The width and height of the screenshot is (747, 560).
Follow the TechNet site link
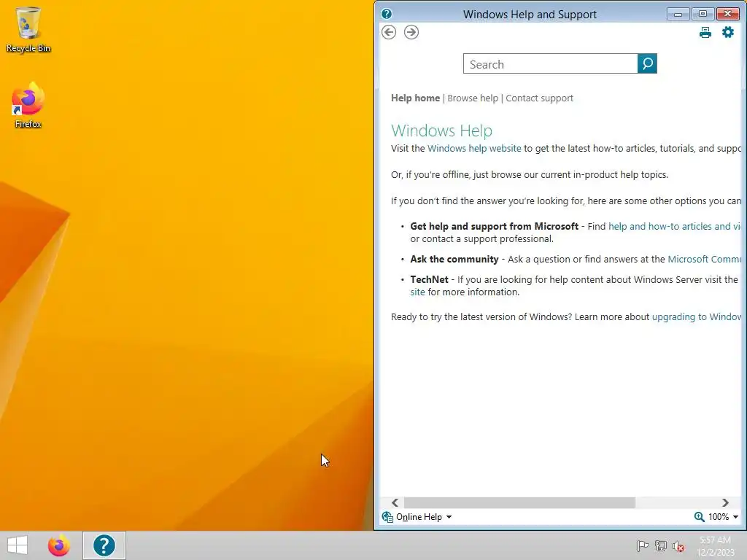pyautogui.click(x=417, y=292)
